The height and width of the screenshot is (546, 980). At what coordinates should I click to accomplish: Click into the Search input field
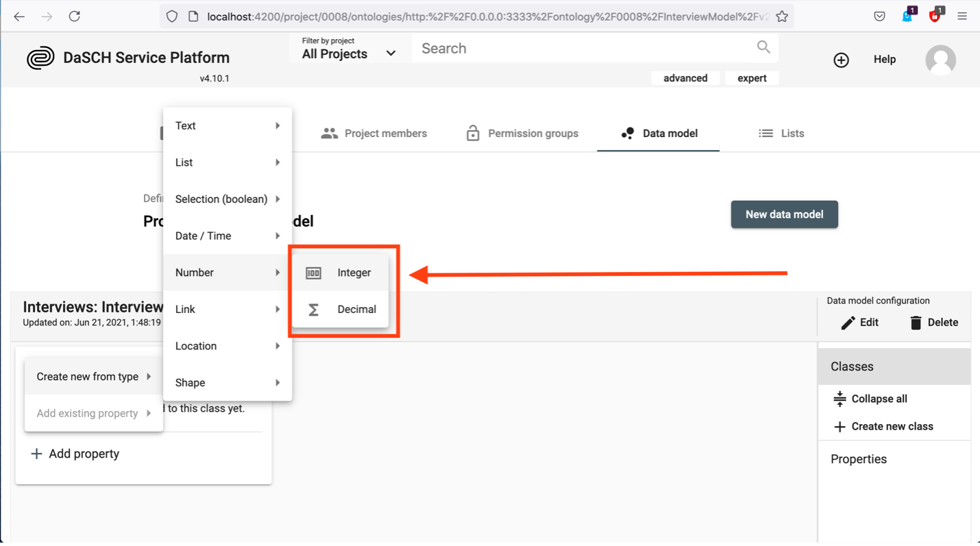click(583, 49)
